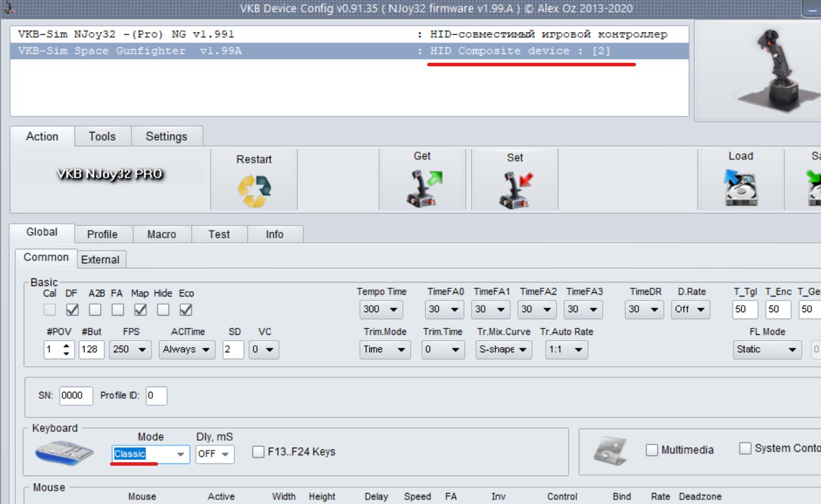Open the FPS dropdown
Screen dimensions: 821x504
coord(130,349)
